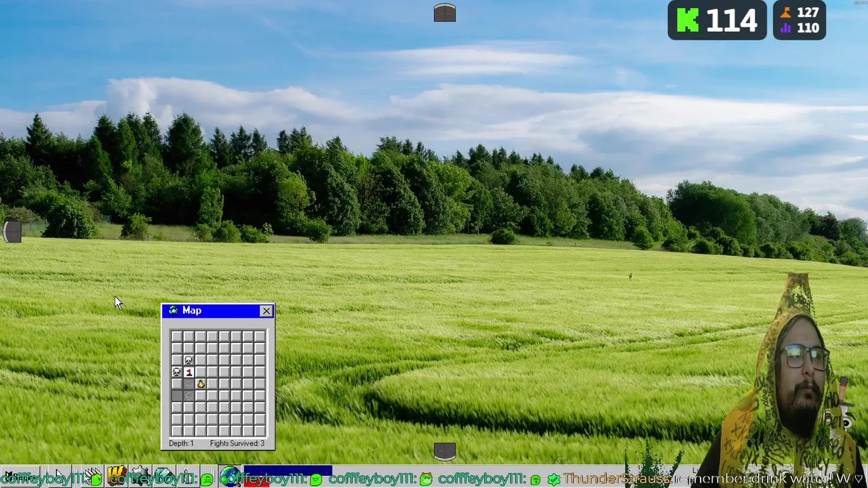The height and width of the screenshot is (488, 868).
Task: Open the teal gem icon in the taskbar
Action: coord(164,476)
